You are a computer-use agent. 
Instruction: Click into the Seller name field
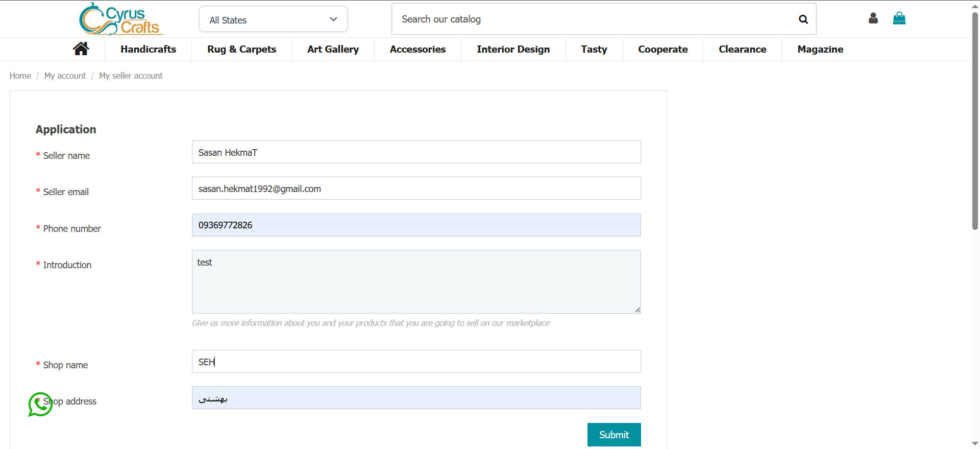(416, 152)
